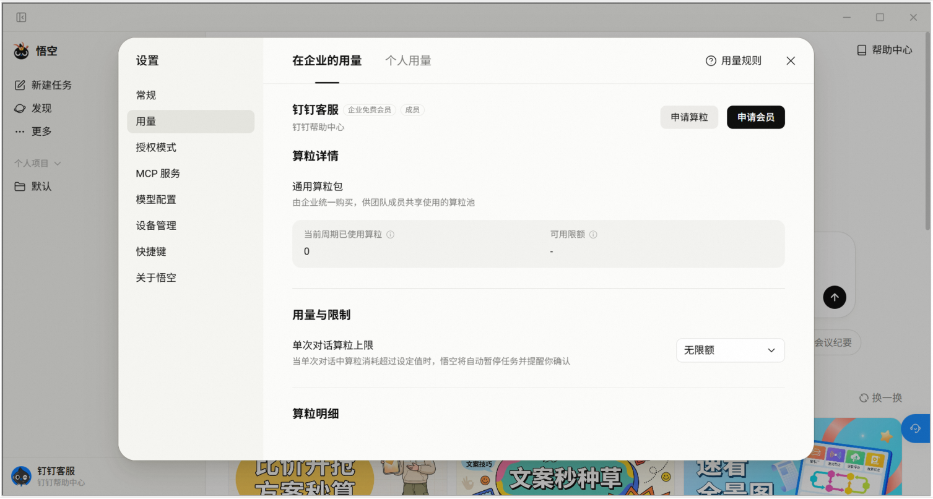Click 换一换 refresh link
The height and width of the screenshot is (499, 933).
[881, 398]
